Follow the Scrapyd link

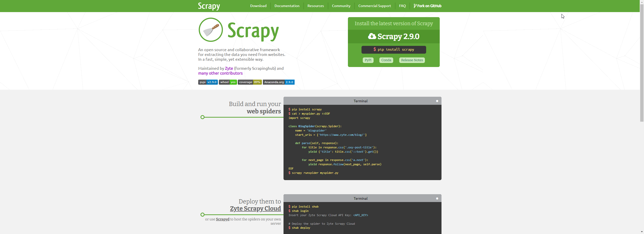pos(223,219)
